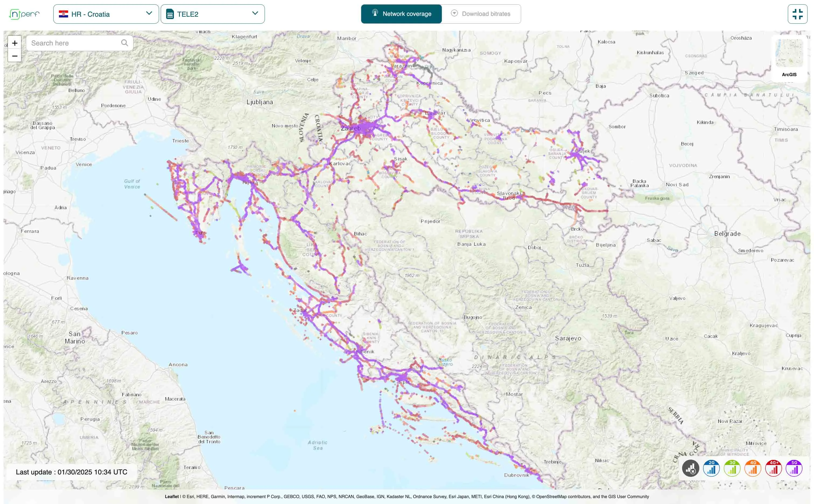Toggle the 3G coverage layer icon
Viewport: 814px width, 504px height.
(x=732, y=468)
